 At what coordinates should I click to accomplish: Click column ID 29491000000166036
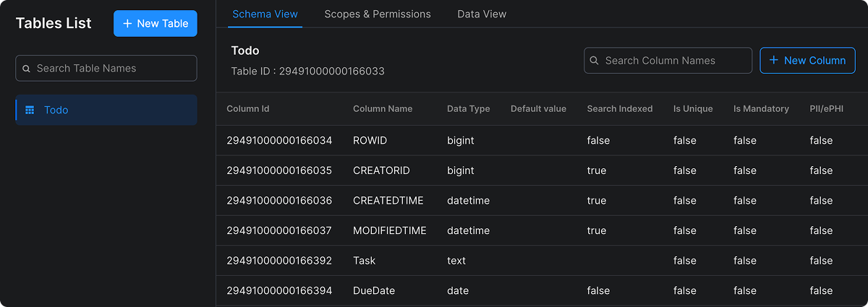click(279, 201)
